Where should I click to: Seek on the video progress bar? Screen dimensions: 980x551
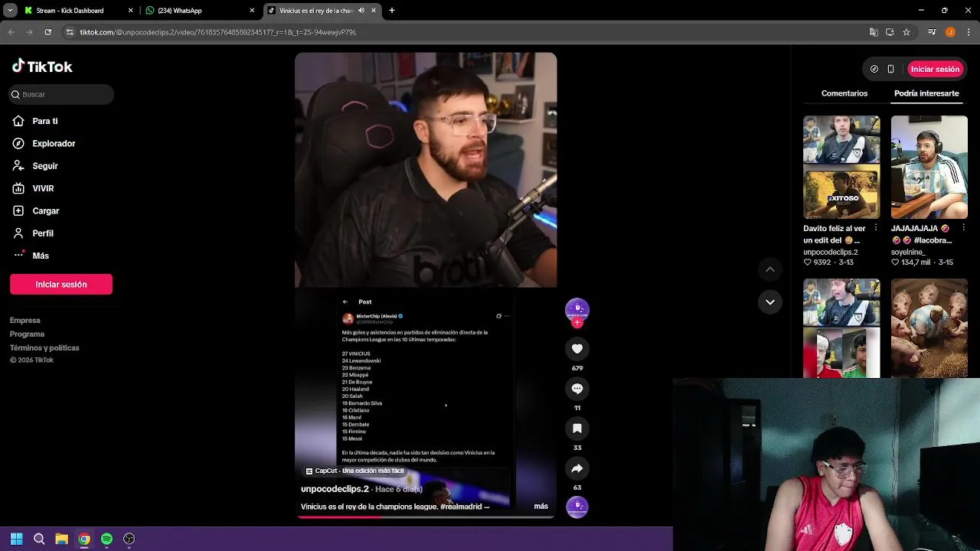425,517
